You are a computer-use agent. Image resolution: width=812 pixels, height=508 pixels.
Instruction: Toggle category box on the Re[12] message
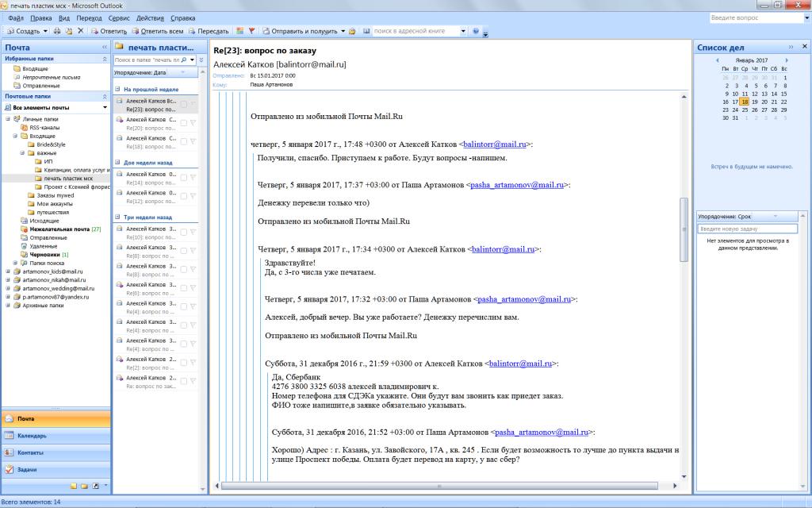(x=183, y=197)
